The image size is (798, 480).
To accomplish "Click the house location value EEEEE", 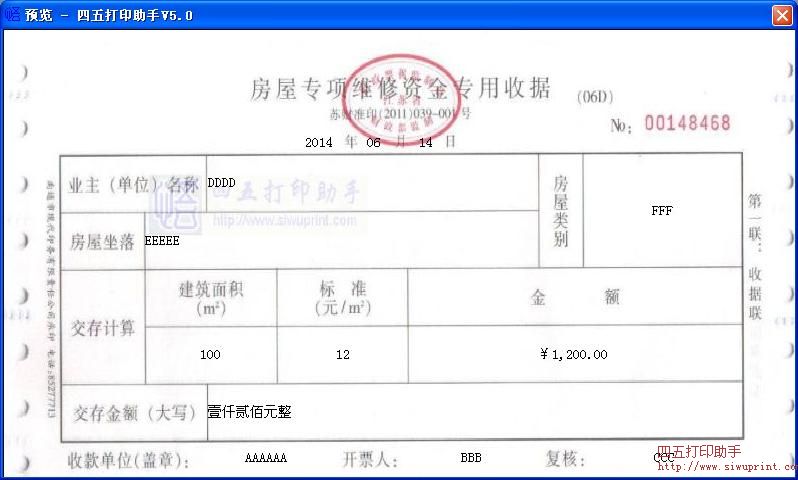I will pyautogui.click(x=162, y=240).
